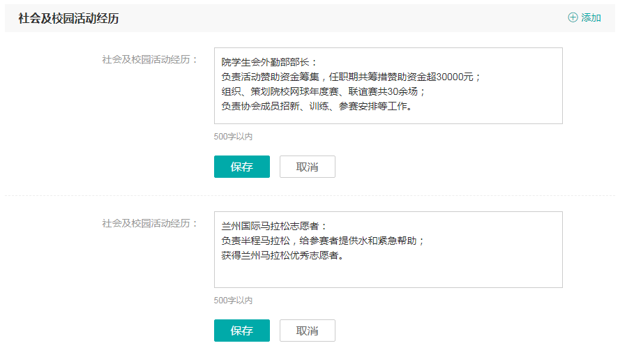Click the 500字以内 hint under the second box
The width and height of the screenshot is (627, 364).
point(233,301)
